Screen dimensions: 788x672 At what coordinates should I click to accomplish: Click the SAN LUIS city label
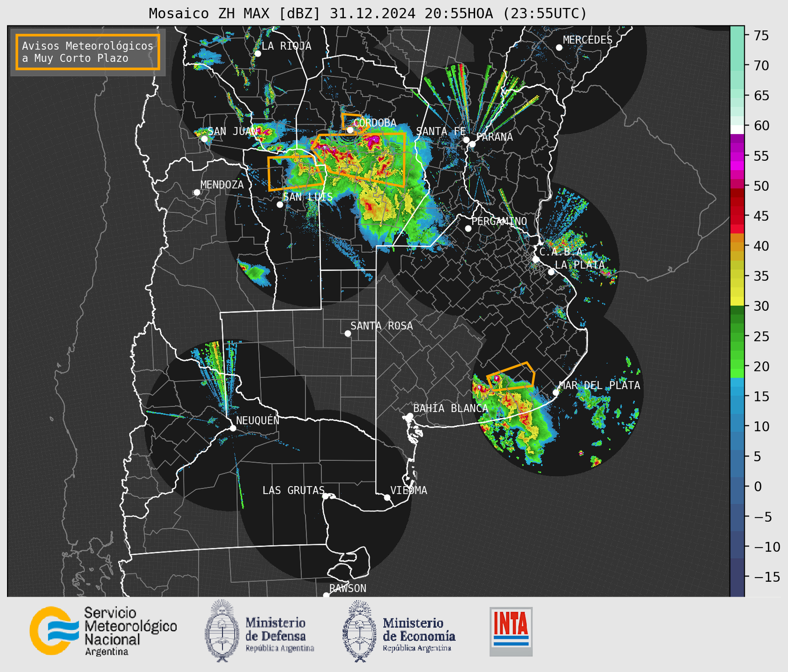click(308, 197)
